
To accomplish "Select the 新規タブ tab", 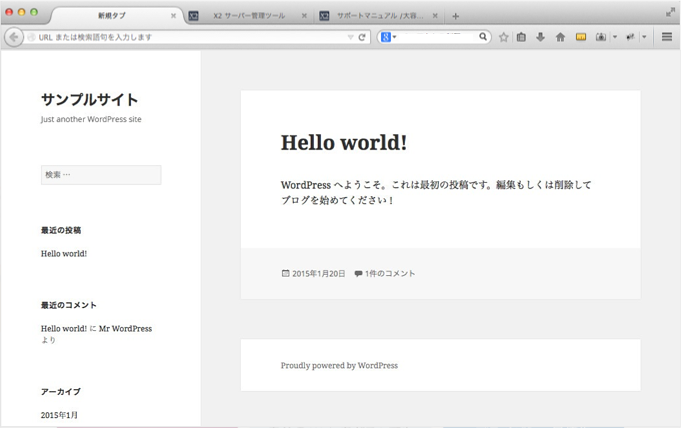I will (x=112, y=16).
